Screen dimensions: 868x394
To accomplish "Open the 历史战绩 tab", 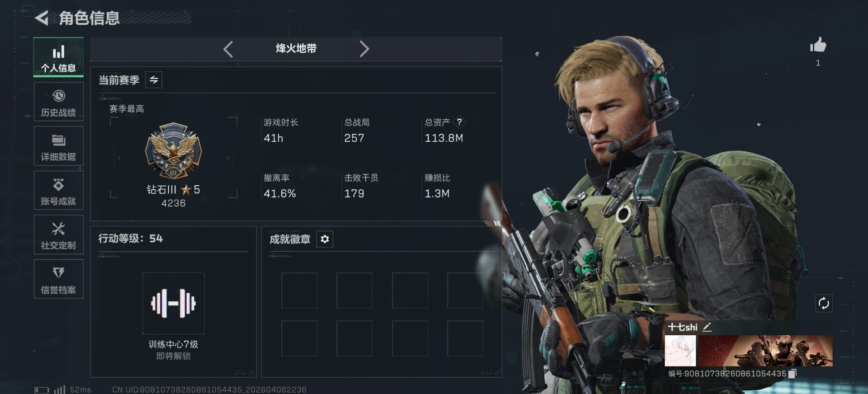I will tap(58, 102).
